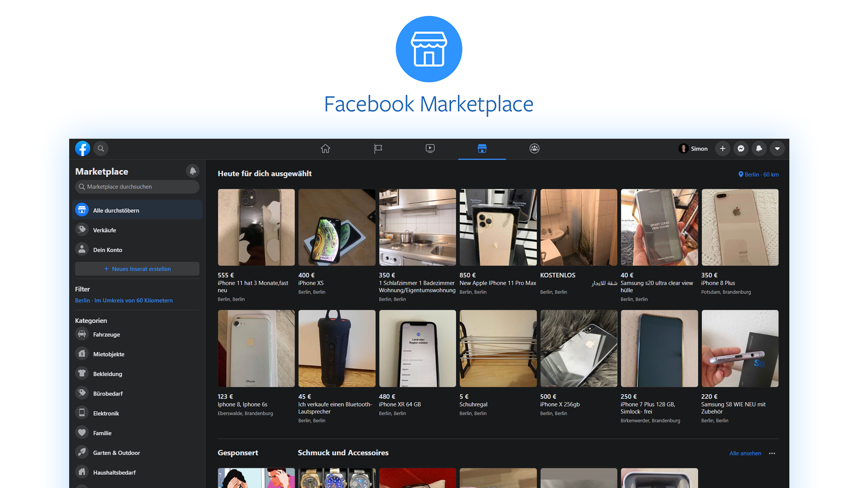This screenshot has height=488, width=868.
Task: Change location via Berlin · 60 km
Action: click(758, 174)
